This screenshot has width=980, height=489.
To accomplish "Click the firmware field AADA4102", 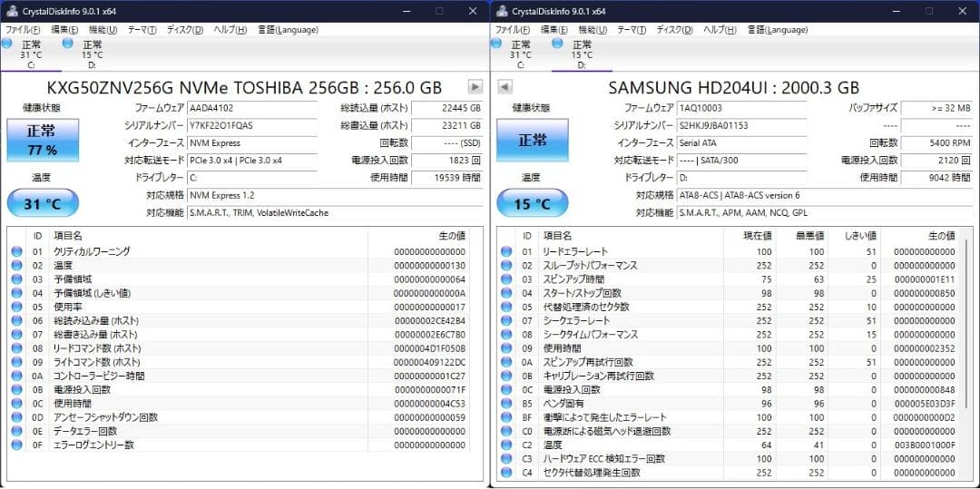I will 252,108.
